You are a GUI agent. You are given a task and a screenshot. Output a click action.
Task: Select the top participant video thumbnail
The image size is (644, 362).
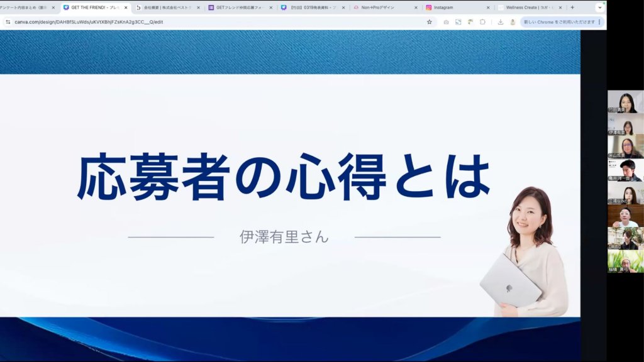click(x=625, y=102)
